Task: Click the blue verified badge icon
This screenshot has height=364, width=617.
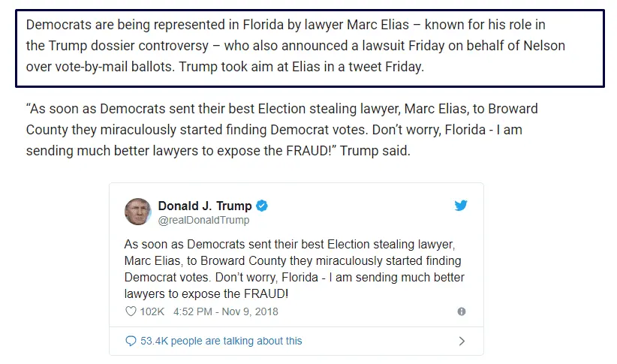Action: pos(263,206)
